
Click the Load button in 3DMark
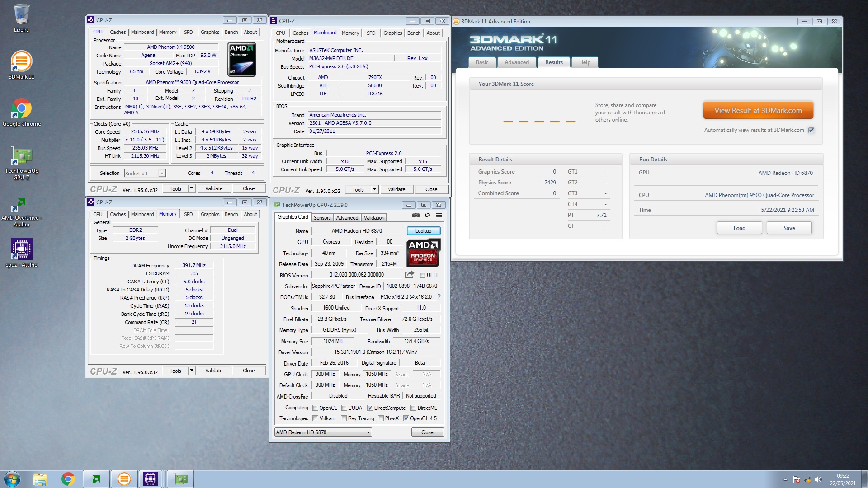(x=739, y=228)
